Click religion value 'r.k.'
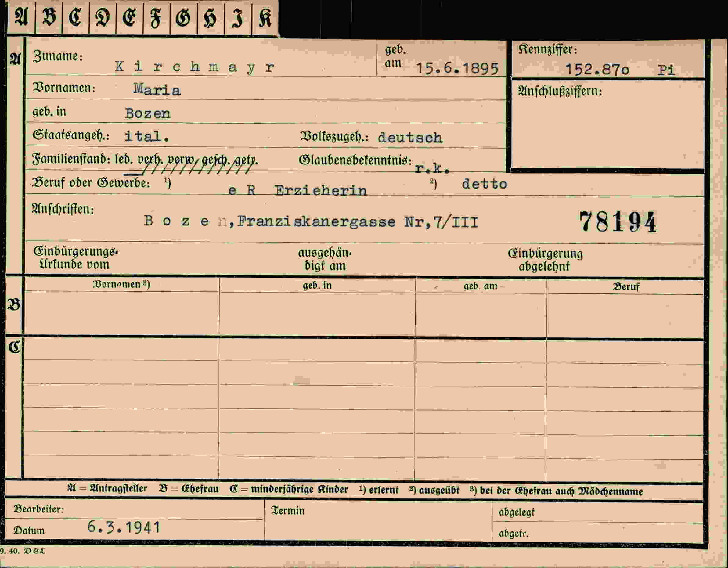The height and width of the screenshot is (568, 728). [432, 169]
